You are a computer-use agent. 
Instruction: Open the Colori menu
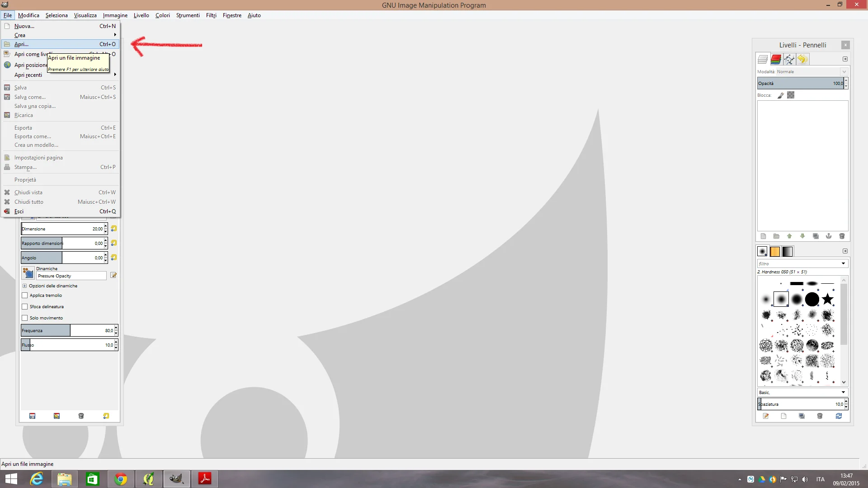pyautogui.click(x=163, y=15)
